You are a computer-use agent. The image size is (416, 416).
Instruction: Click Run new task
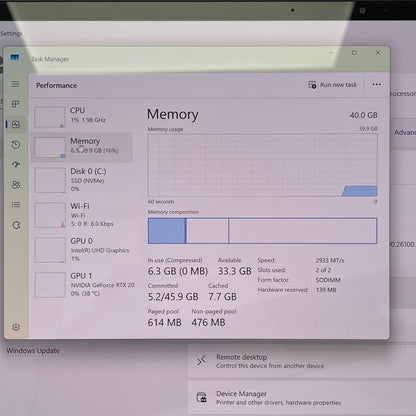[x=332, y=85]
